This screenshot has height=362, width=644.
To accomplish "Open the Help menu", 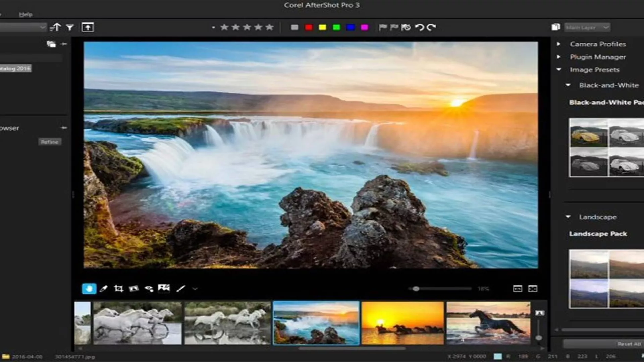I will [25, 14].
